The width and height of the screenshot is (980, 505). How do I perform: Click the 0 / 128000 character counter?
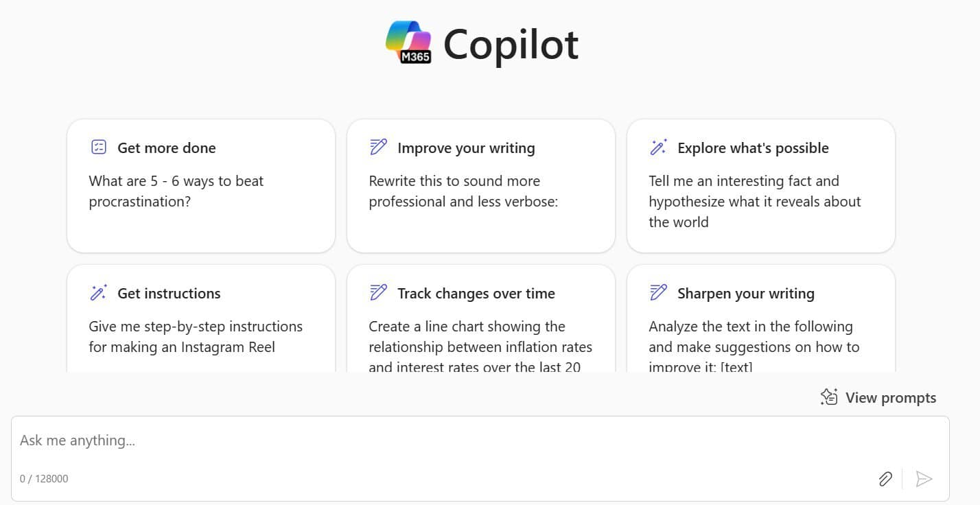pos(43,478)
